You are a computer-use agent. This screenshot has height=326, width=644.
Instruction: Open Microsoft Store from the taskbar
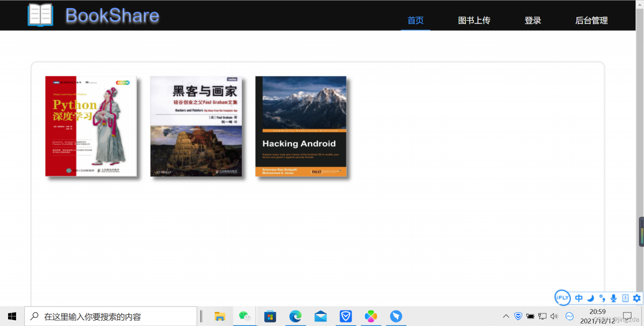(x=270, y=316)
